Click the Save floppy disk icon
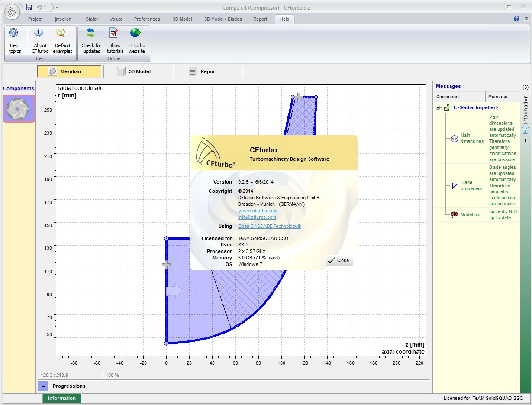Image resolution: width=532 pixels, height=405 pixels. pyautogui.click(x=29, y=7)
